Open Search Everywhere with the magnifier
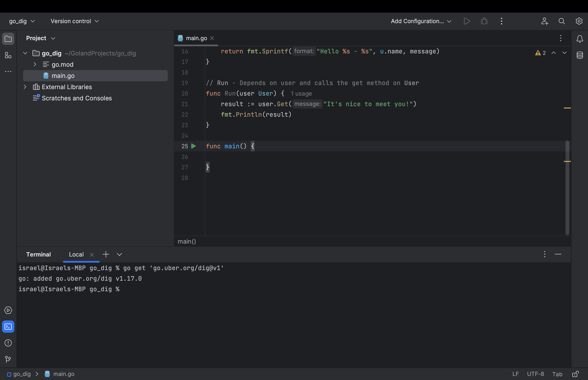 coord(562,21)
